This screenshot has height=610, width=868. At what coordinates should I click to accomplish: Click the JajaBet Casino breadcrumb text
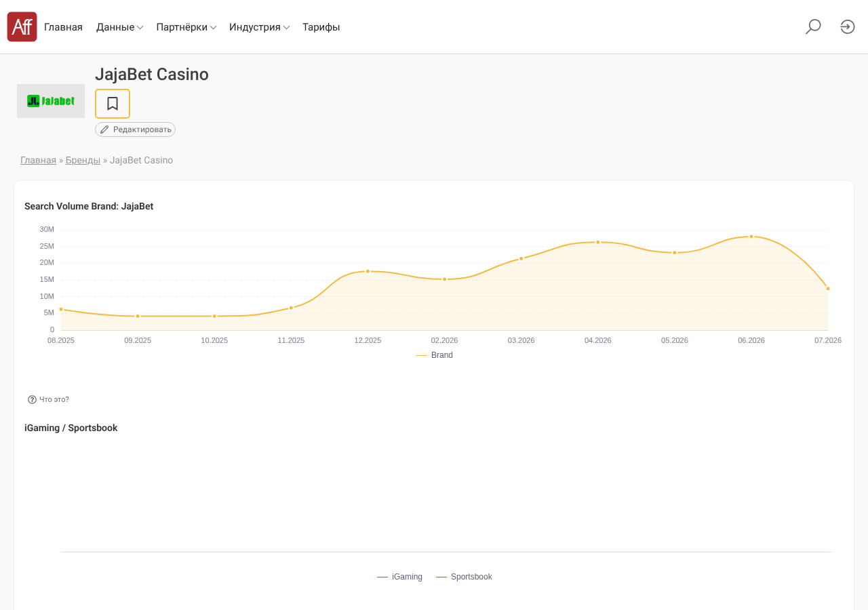pyautogui.click(x=141, y=161)
